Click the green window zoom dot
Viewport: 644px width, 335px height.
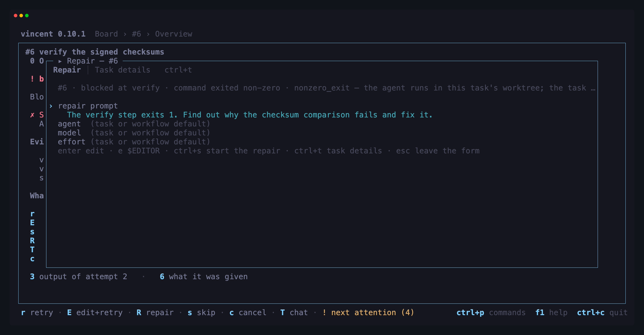click(x=27, y=16)
